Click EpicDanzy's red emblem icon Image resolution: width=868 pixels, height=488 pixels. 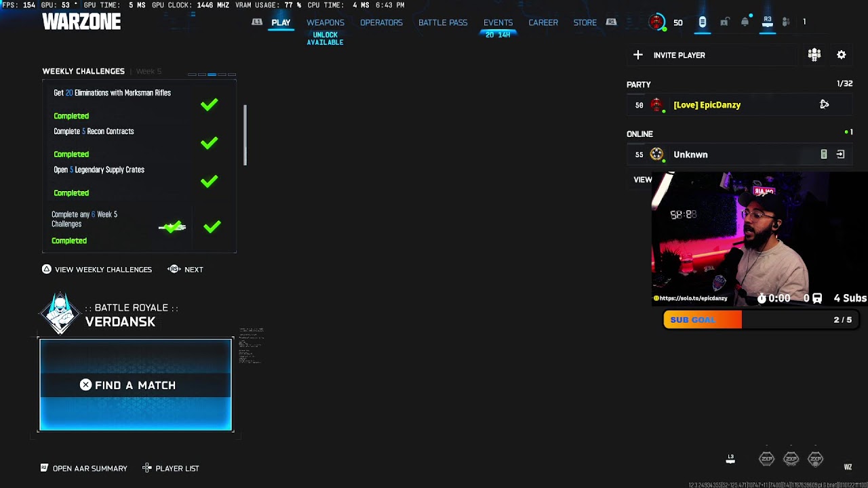pyautogui.click(x=656, y=105)
